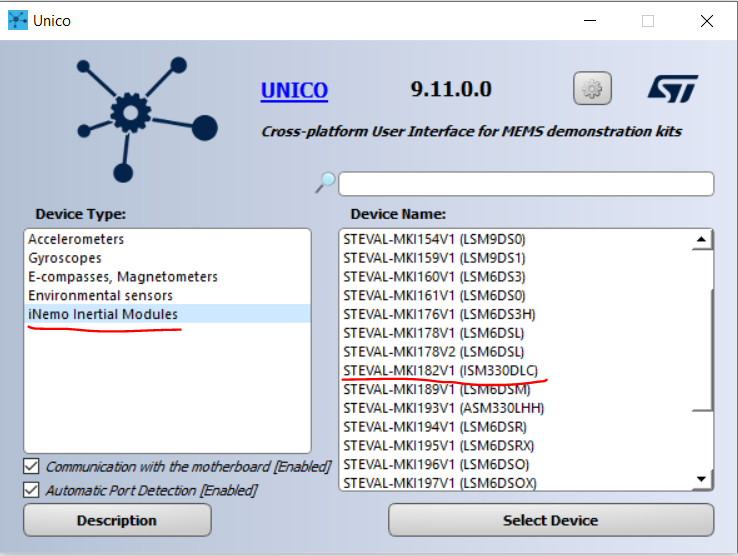Image resolution: width=738 pixels, height=556 pixels.
Task: Open the UNICO hyperlink
Action: pos(294,90)
